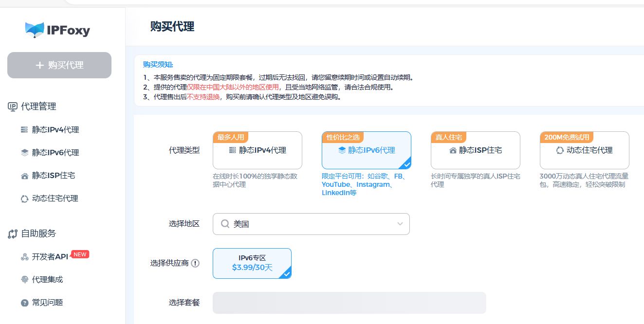Open 动态住宅代理 in the sidebar menu
Screen dimensions: 644x324
pos(55,198)
